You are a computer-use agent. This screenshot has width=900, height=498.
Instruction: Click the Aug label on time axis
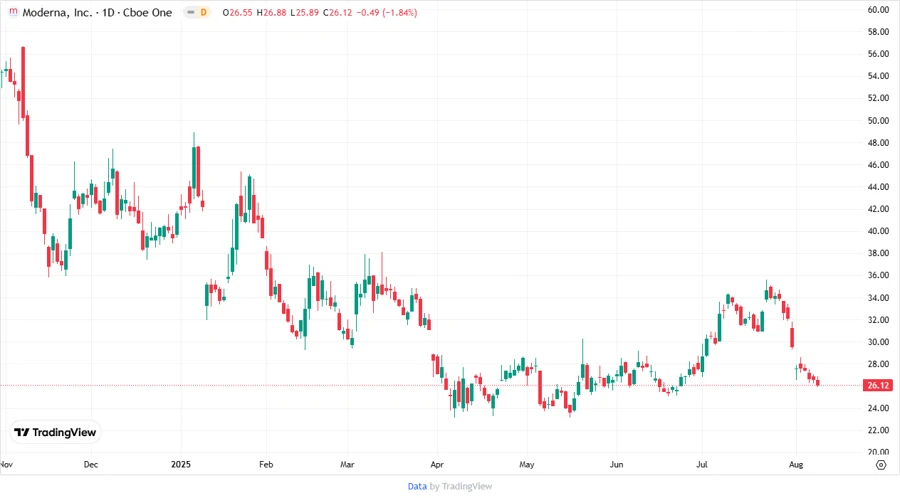796,464
